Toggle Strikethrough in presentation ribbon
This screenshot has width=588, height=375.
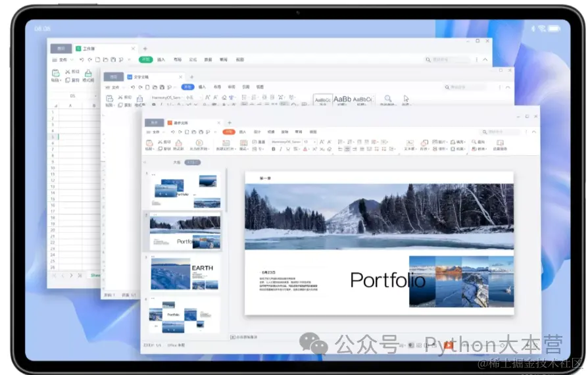pyautogui.click(x=295, y=149)
